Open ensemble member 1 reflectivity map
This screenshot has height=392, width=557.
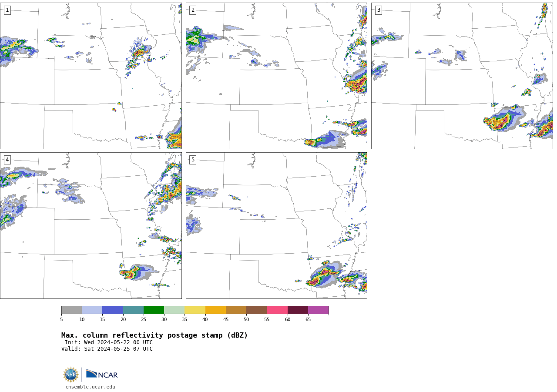tap(91, 76)
